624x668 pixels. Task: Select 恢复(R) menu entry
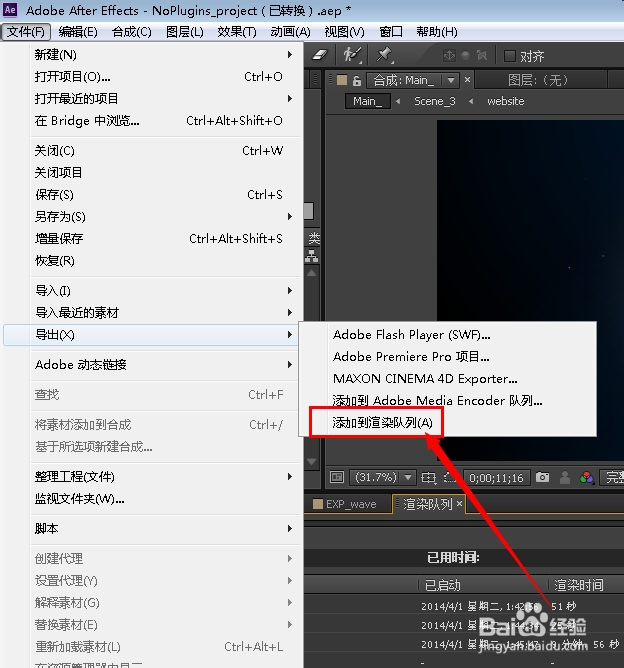coord(167,261)
